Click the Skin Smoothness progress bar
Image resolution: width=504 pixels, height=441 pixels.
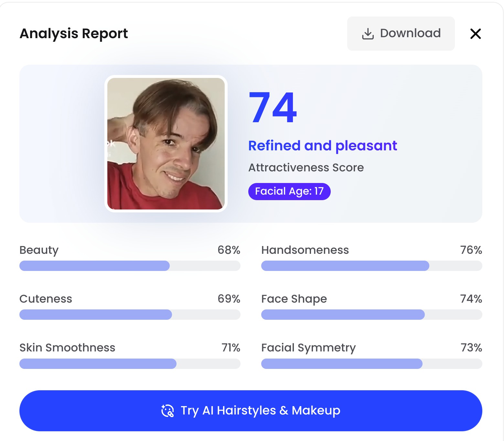pyautogui.click(x=130, y=364)
